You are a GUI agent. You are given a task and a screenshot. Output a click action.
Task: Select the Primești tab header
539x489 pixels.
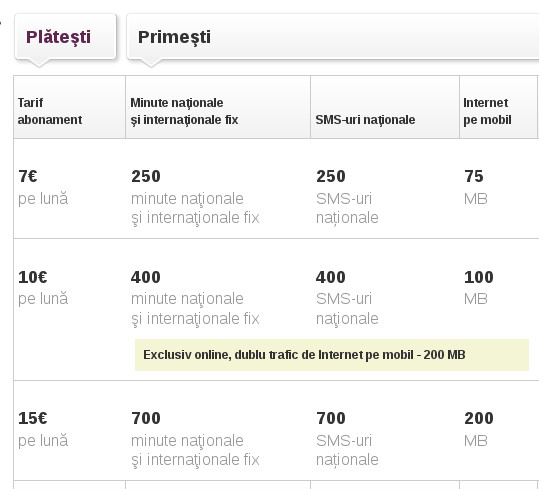(x=333, y=36)
